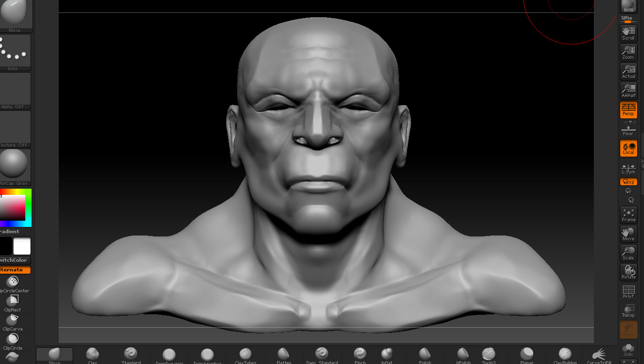The image size is (644, 364).
Task: Open the MatCap Gray material picker
Action: [14, 167]
